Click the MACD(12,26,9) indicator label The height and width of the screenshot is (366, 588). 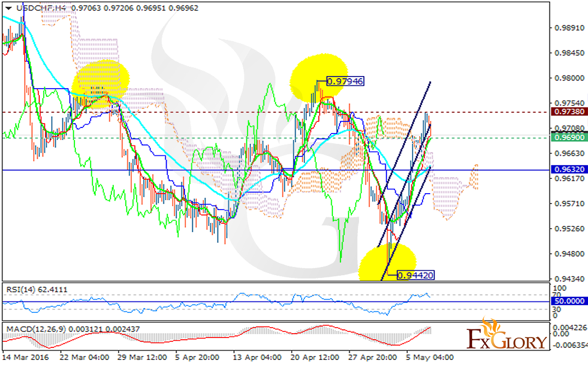(x=73, y=329)
